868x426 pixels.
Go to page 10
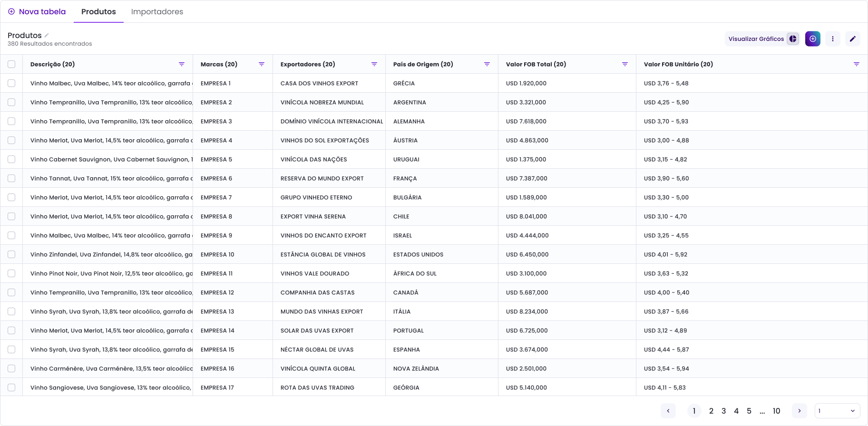coord(776,411)
